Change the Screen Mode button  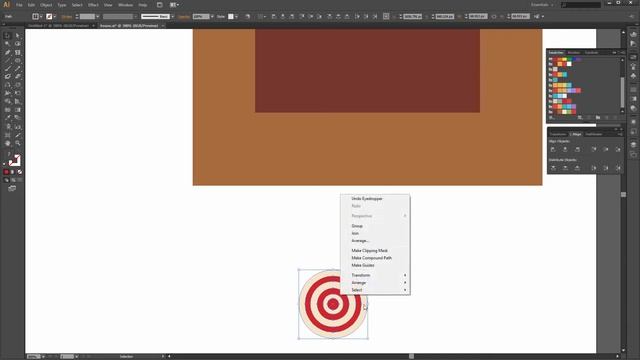12,188
